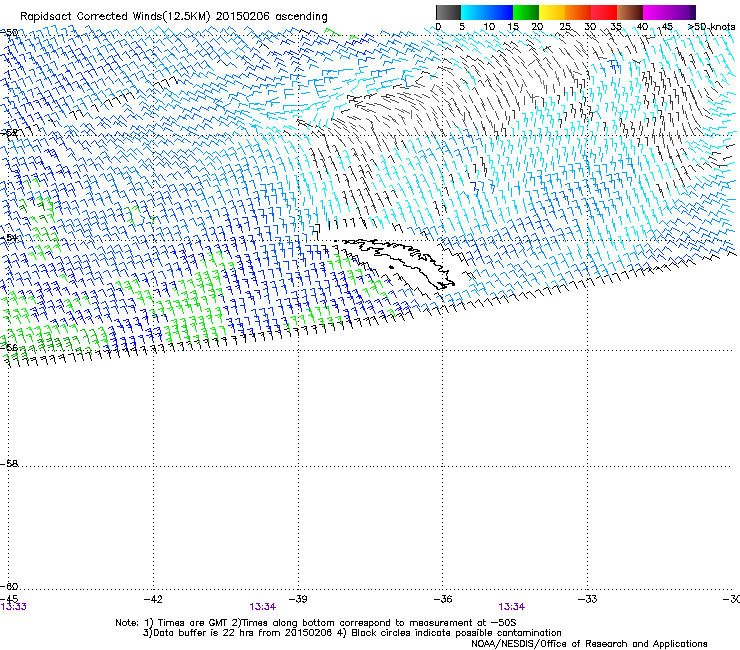Viewport: 740px width, 650px height.
Task: Click the '>50 knots' legend label
Action: click(711, 27)
